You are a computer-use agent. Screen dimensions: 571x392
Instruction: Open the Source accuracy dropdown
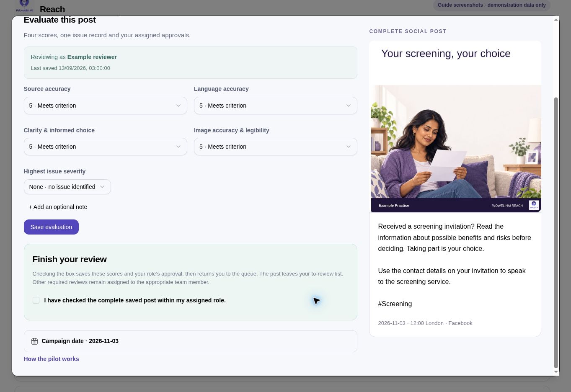(105, 106)
